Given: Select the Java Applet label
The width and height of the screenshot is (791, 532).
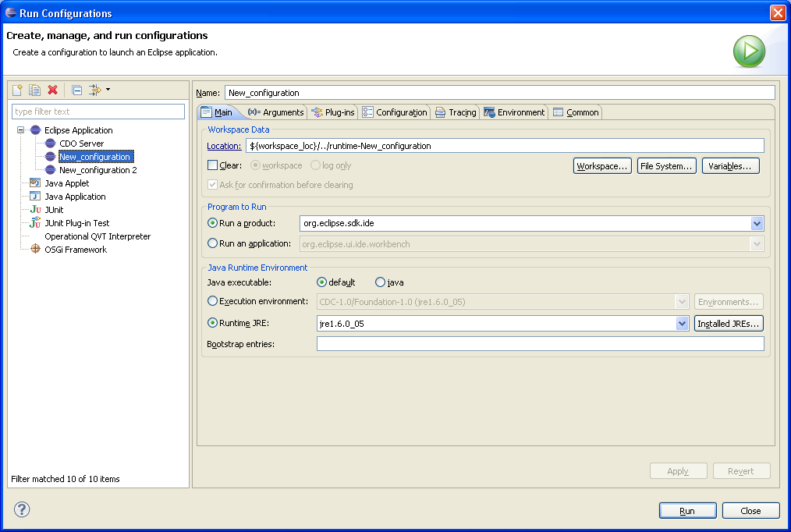Looking at the screenshot, I should tap(66, 183).
